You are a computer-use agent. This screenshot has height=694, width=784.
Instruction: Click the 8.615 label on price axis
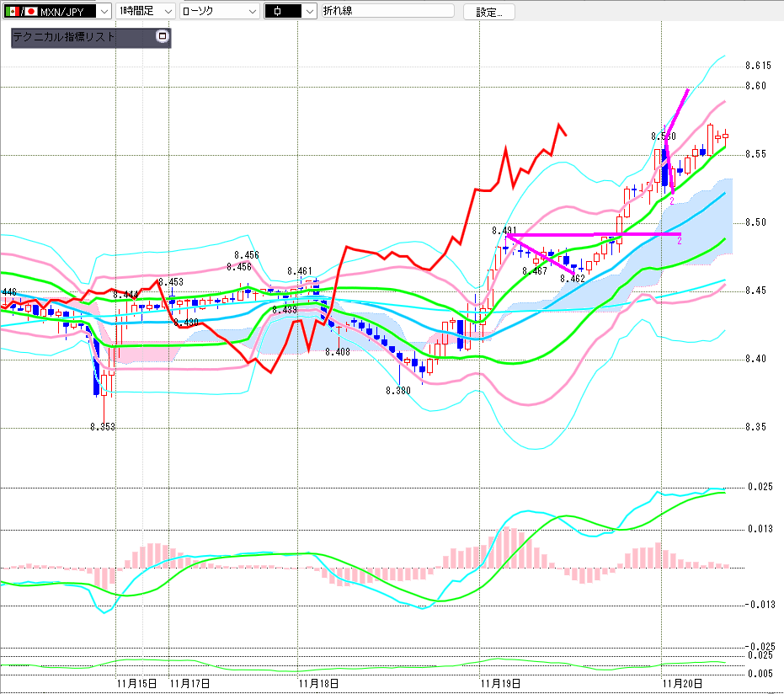[758, 66]
